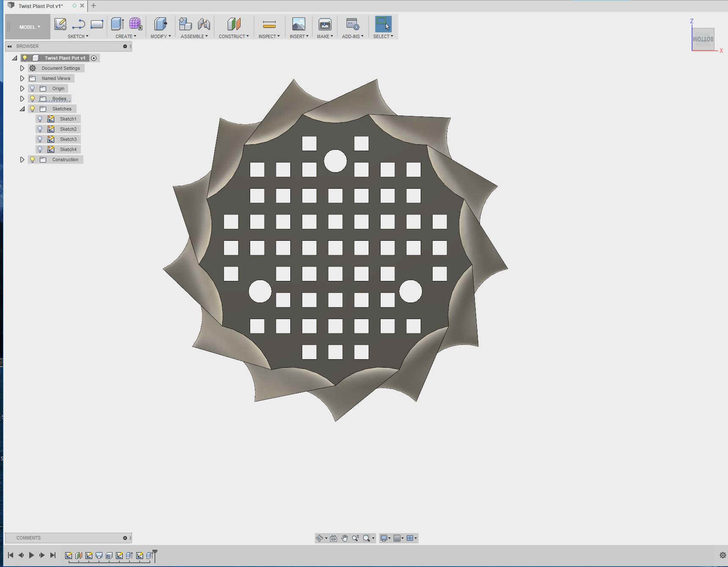Click the Orbit navigation icon
This screenshot has width=728, height=567.
pyautogui.click(x=320, y=538)
